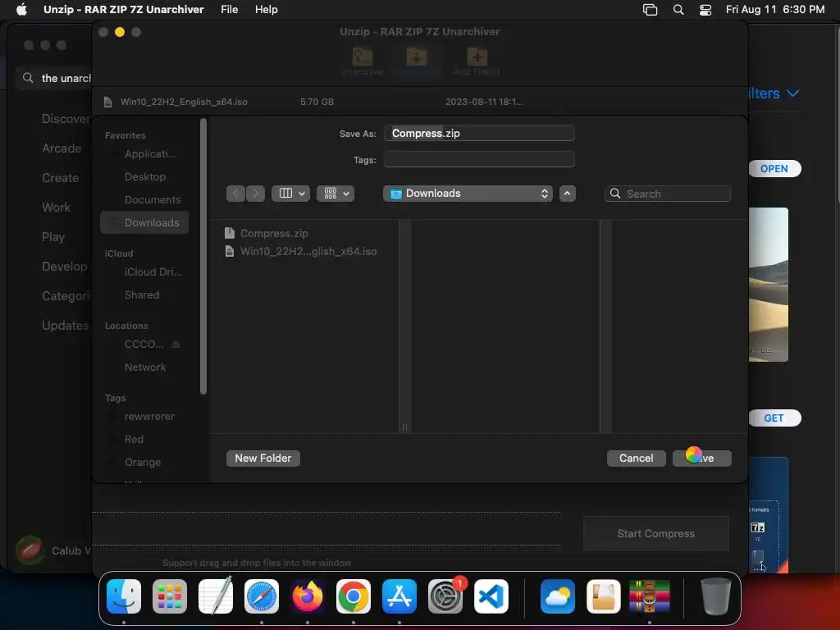Launch Visual Studio Code from the Dock
The height and width of the screenshot is (630, 840).
[x=491, y=596]
